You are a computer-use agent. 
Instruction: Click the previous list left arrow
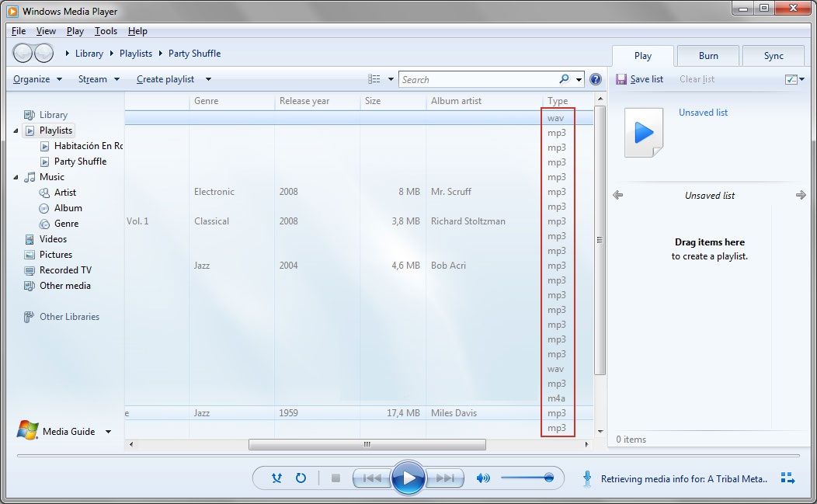[618, 196]
